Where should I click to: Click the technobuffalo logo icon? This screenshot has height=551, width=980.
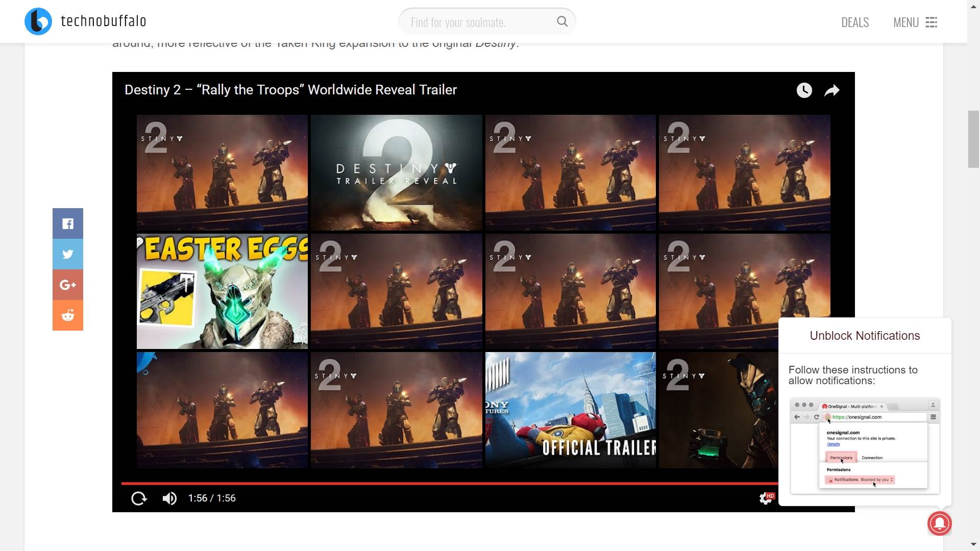(x=38, y=21)
